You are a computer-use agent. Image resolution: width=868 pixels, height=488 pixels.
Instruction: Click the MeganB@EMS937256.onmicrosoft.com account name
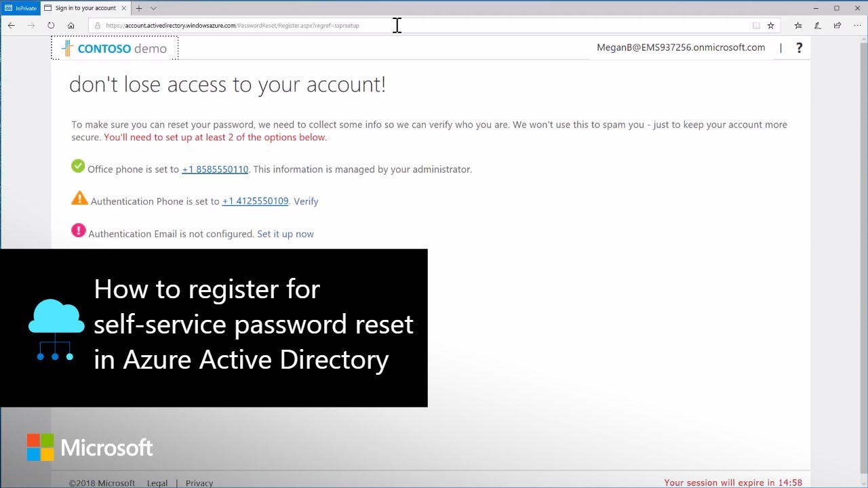(x=681, y=47)
